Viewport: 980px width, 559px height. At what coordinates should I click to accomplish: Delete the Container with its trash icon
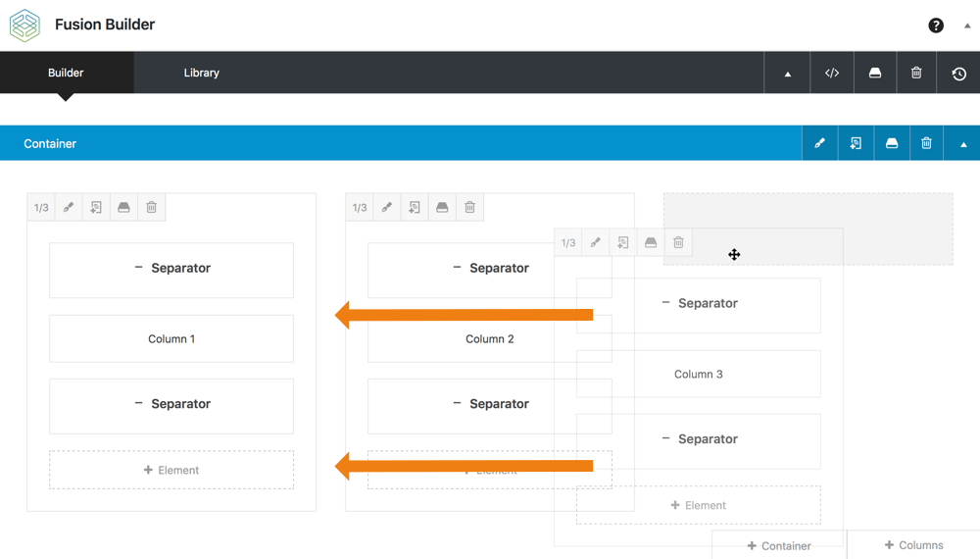[x=926, y=144]
